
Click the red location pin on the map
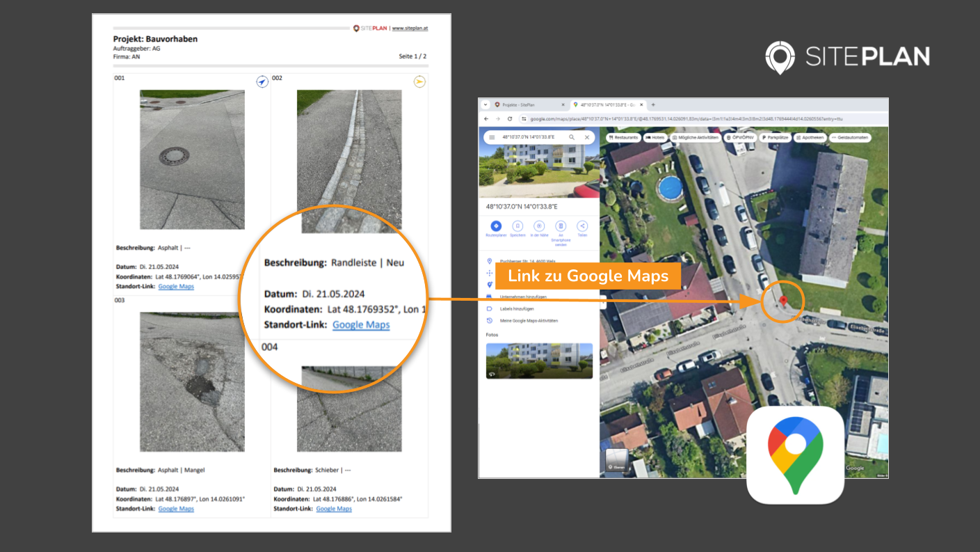pos(783,301)
